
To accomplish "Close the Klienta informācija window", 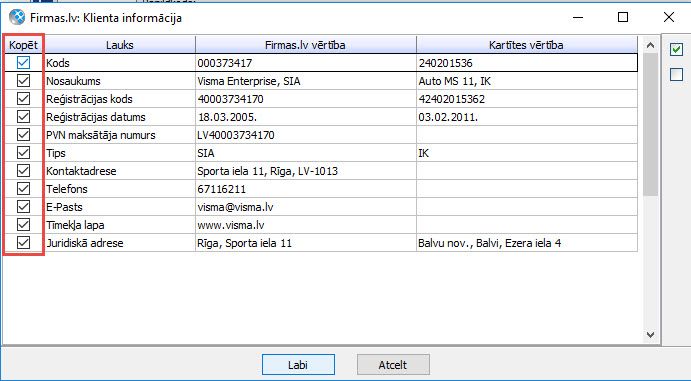I will point(669,17).
